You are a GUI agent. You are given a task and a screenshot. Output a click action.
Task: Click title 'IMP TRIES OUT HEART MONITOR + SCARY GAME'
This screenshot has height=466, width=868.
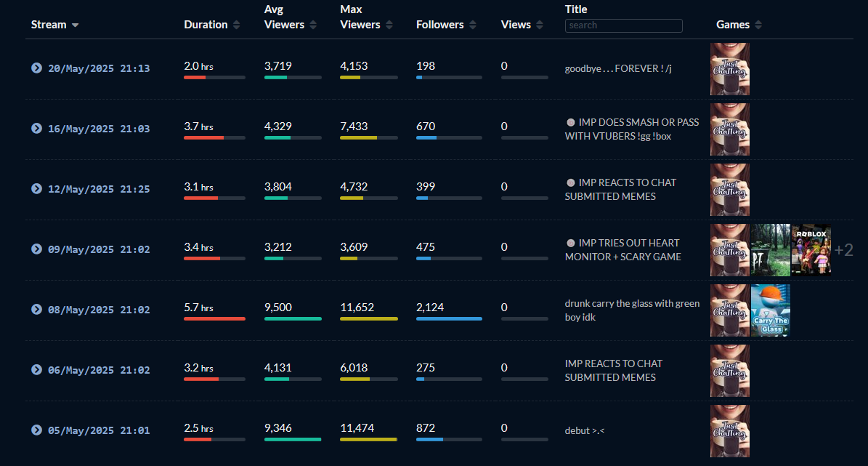(623, 250)
